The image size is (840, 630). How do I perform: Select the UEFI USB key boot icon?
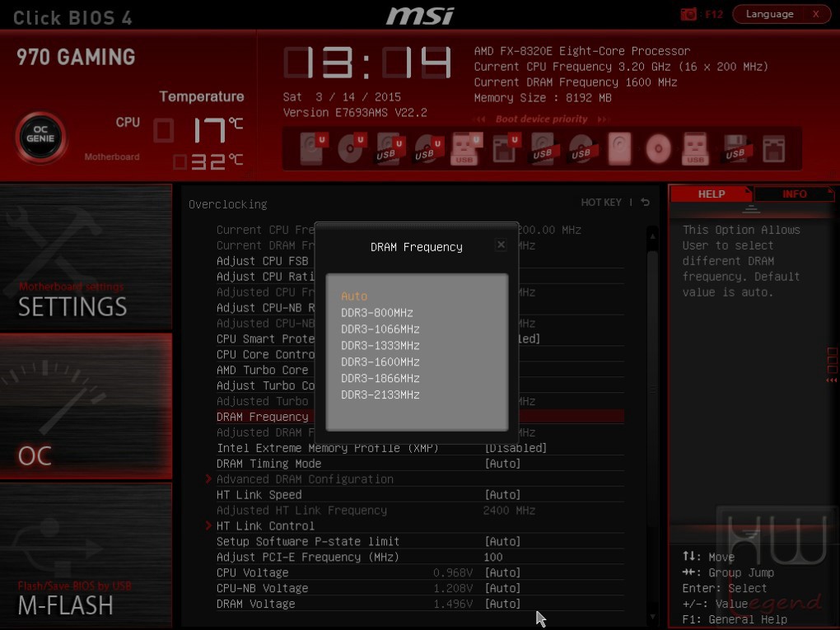click(x=465, y=149)
